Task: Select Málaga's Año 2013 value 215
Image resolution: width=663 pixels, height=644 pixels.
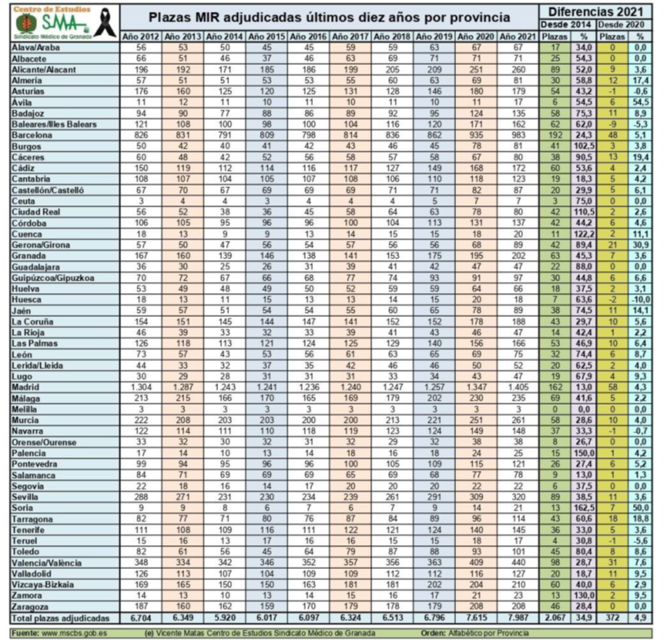Action: pos(183,398)
